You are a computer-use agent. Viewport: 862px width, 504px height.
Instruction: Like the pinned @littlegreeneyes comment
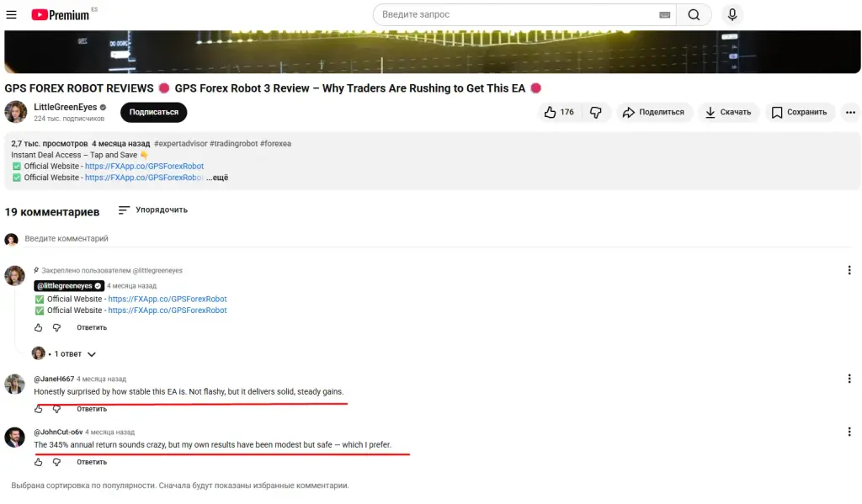39,327
